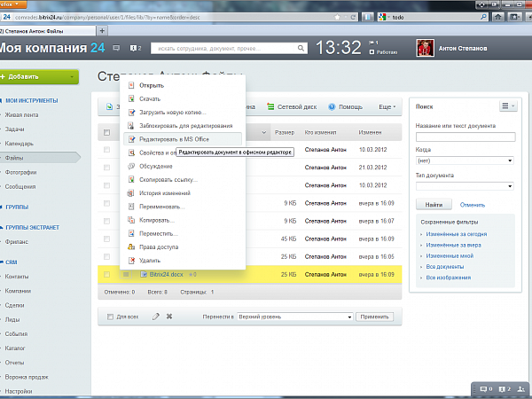
Task: Click the Сетевой диск toolbar icon
Action: click(x=272, y=106)
